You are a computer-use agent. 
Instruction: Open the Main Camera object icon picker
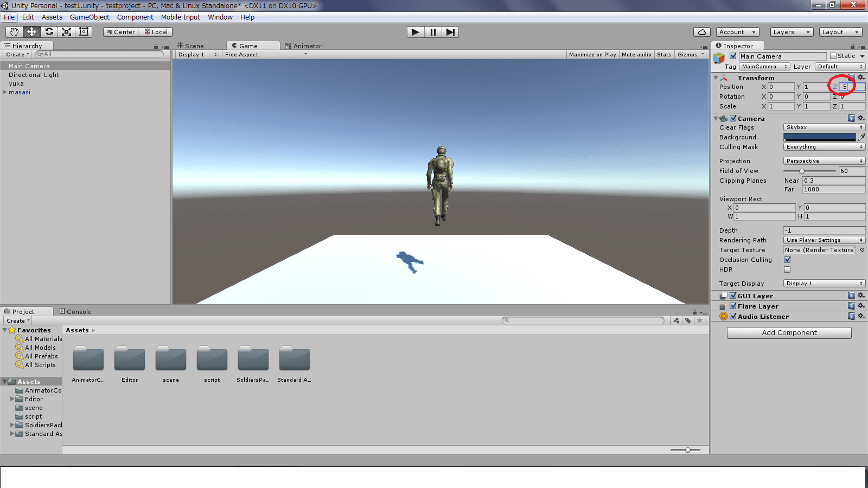719,58
